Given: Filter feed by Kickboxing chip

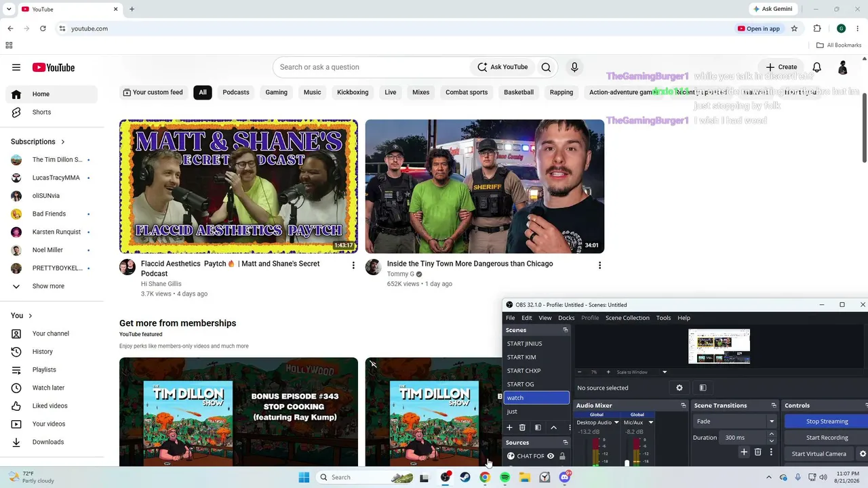Looking at the screenshot, I should pyautogui.click(x=353, y=92).
